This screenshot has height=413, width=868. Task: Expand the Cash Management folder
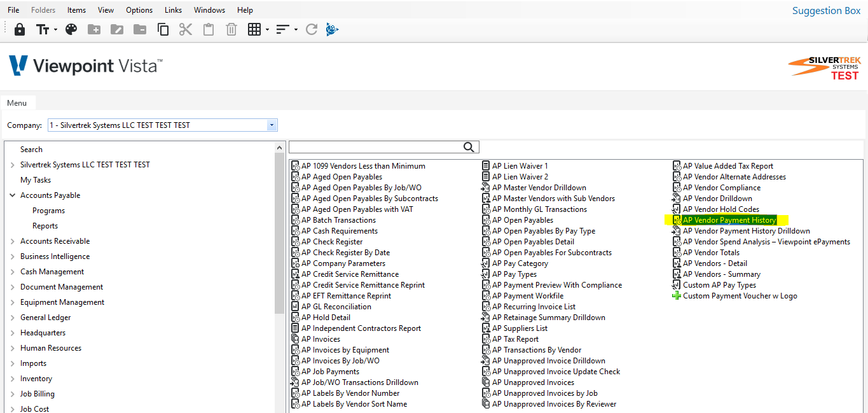13,272
